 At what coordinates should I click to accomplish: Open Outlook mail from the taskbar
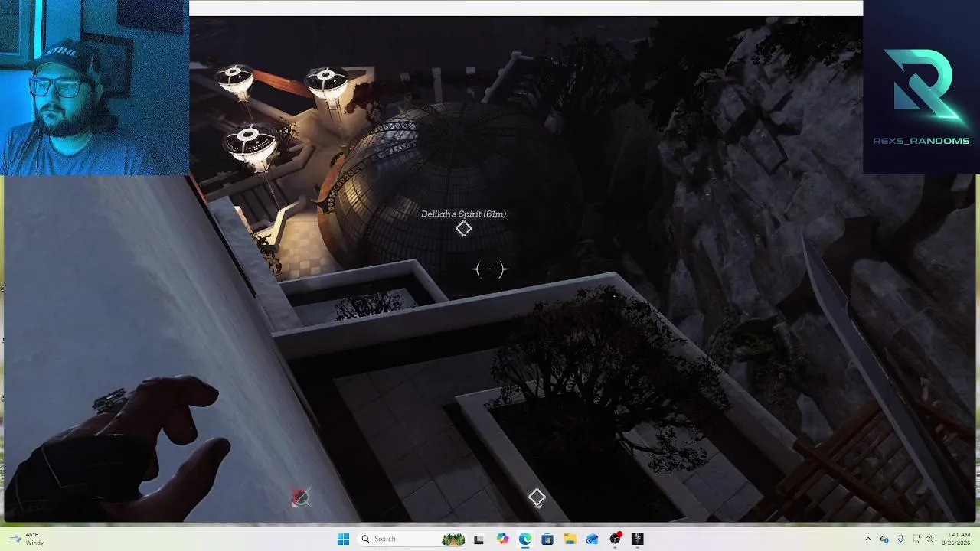592,539
